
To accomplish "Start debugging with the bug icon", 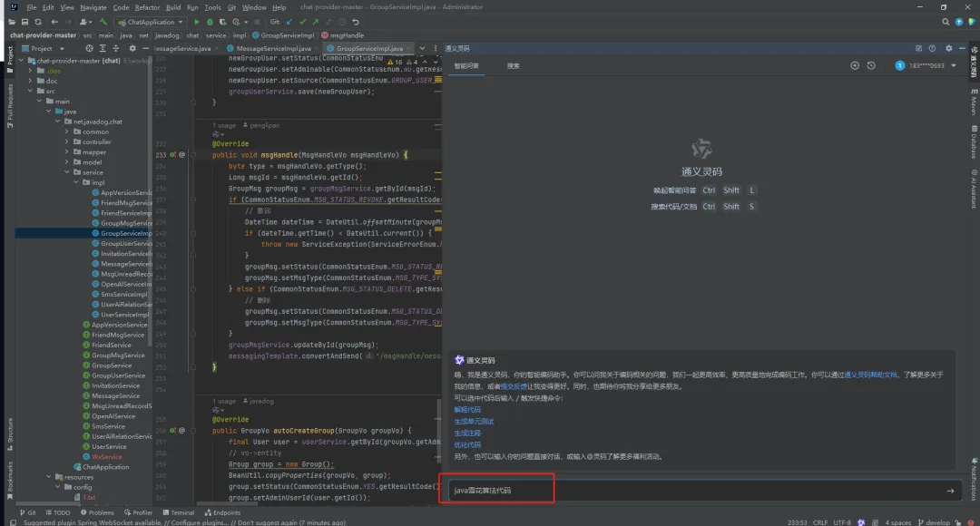I will click(210, 22).
